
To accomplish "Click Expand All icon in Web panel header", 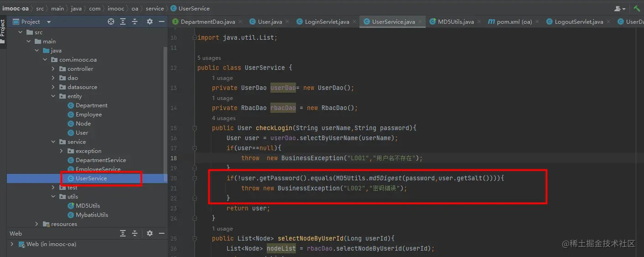I will (123, 233).
